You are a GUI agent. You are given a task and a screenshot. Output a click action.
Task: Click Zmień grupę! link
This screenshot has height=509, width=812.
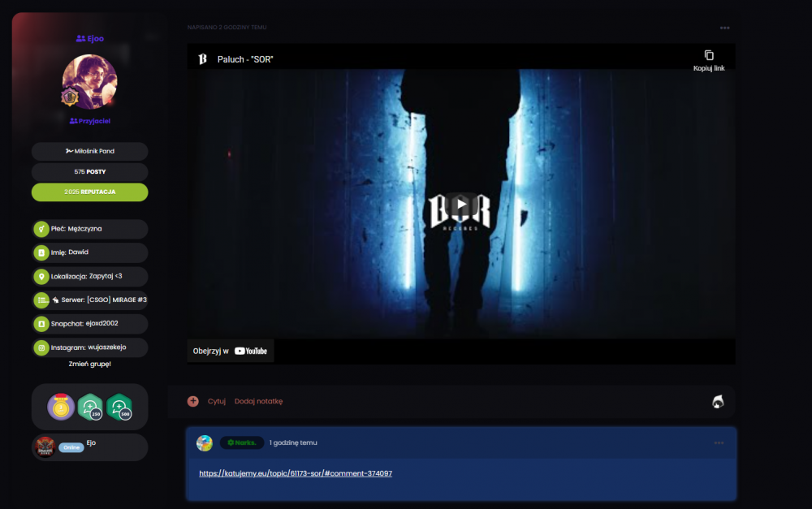pyautogui.click(x=89, y=364)
